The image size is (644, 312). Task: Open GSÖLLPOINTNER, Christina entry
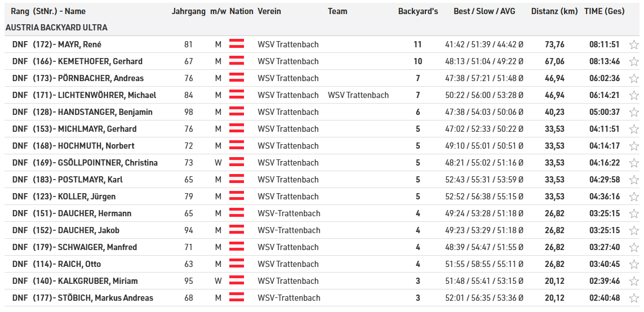tap(108, 163)
